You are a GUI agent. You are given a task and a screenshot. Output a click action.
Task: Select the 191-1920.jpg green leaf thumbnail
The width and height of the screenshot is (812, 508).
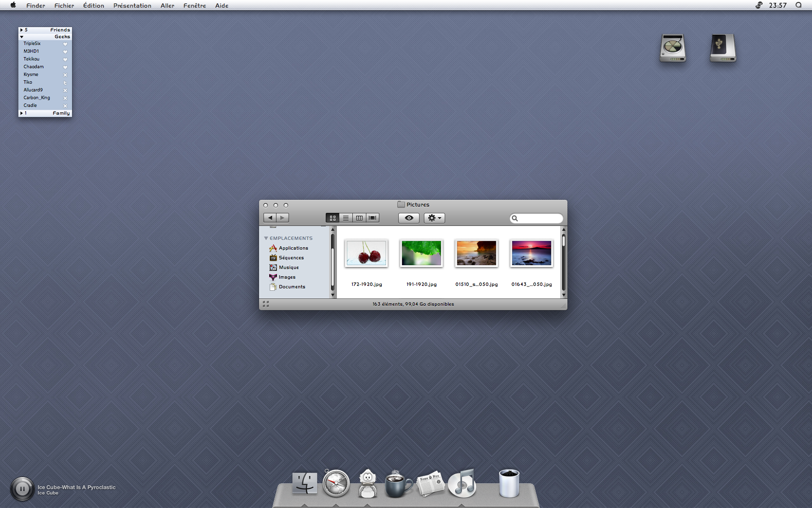(x=421, y=253)
